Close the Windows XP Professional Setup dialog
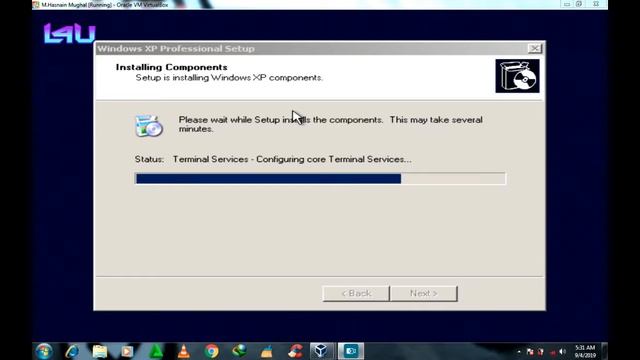The height and width of the screenshot is (360, 640). click(534, 49)
